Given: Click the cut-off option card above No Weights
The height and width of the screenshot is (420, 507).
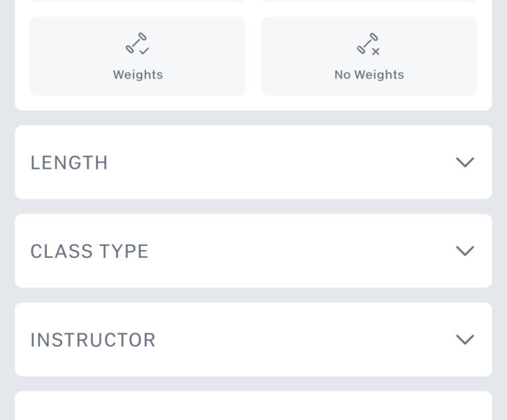Looking at the screenshot, I should coord(369,1).
